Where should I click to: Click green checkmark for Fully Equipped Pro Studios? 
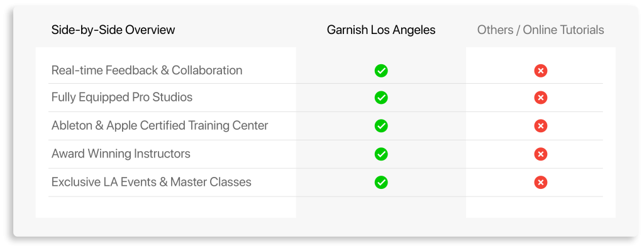tap(381, 98)
